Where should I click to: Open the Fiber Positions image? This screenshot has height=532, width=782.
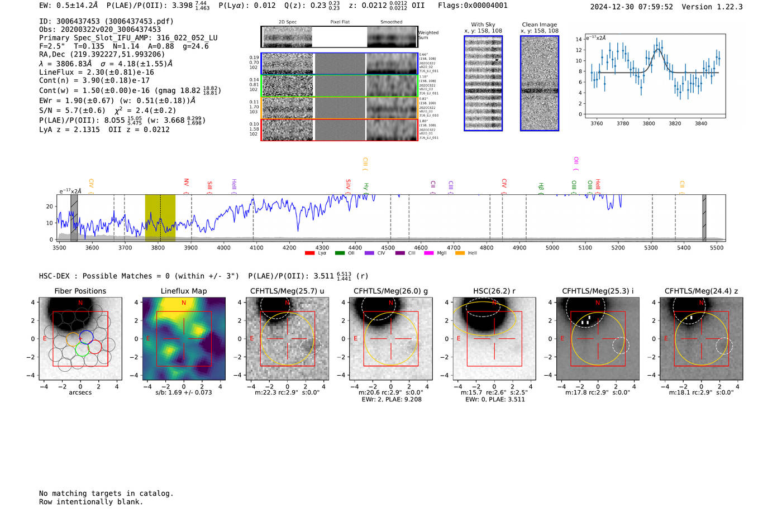click(80, 339)
